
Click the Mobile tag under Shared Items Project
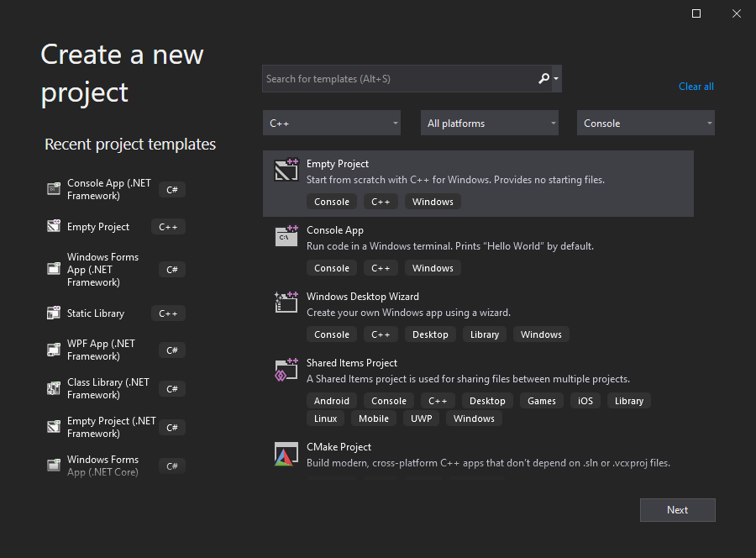coord(374,418)
